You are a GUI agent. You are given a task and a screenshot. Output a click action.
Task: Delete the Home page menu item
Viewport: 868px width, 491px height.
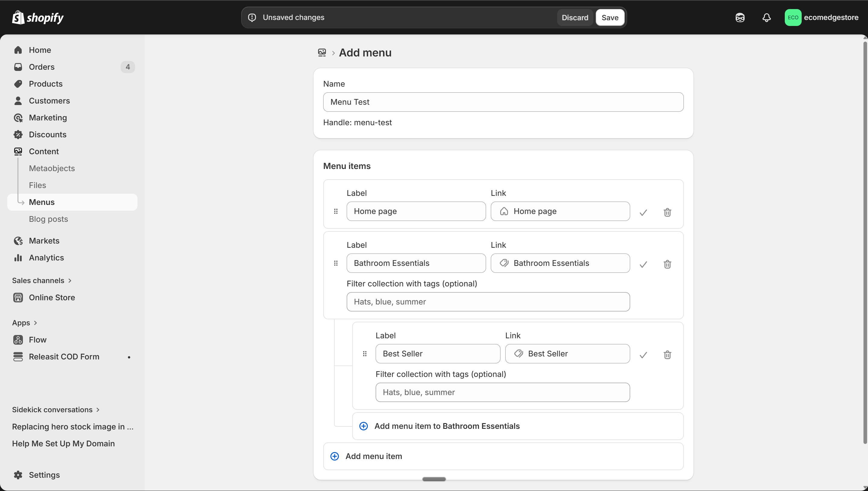668,212
